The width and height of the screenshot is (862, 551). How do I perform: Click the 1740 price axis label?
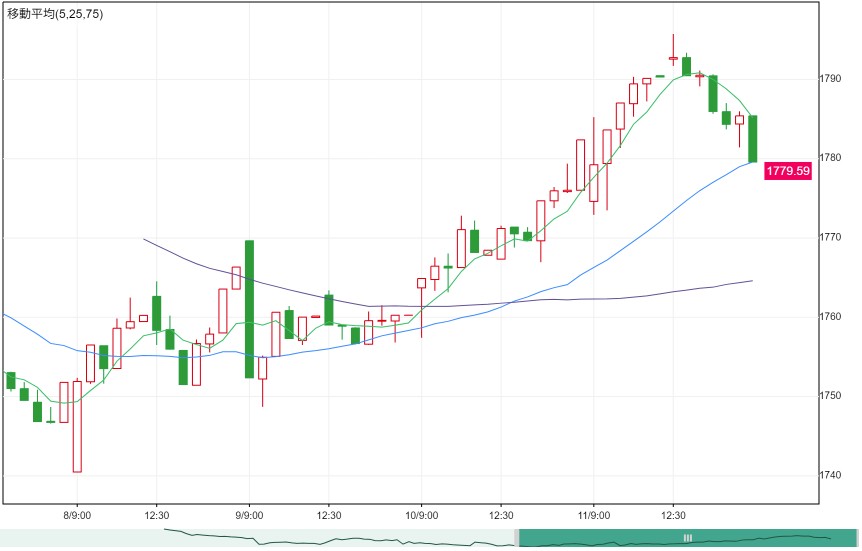(830, 475)
